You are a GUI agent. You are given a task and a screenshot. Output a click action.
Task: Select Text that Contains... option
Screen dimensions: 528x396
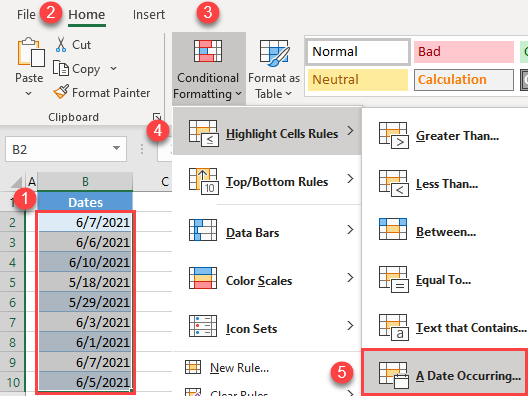[471, 328]
